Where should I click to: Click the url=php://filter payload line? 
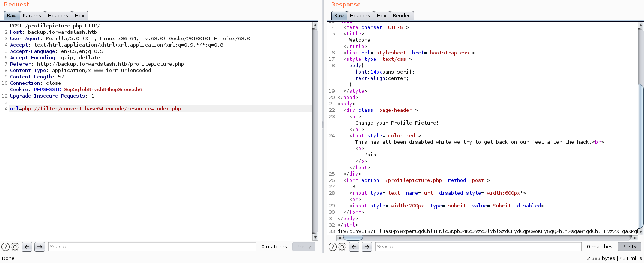click(x=96, y=109)
